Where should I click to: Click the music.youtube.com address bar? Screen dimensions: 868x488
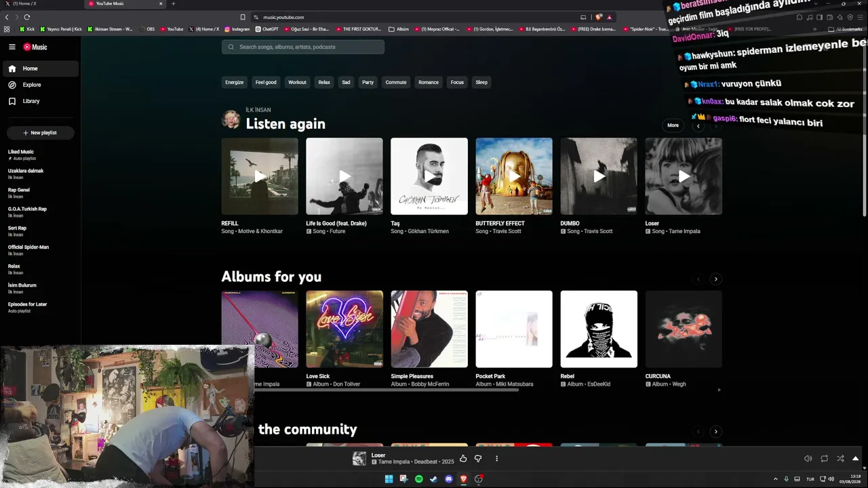[x=414, y=17]
